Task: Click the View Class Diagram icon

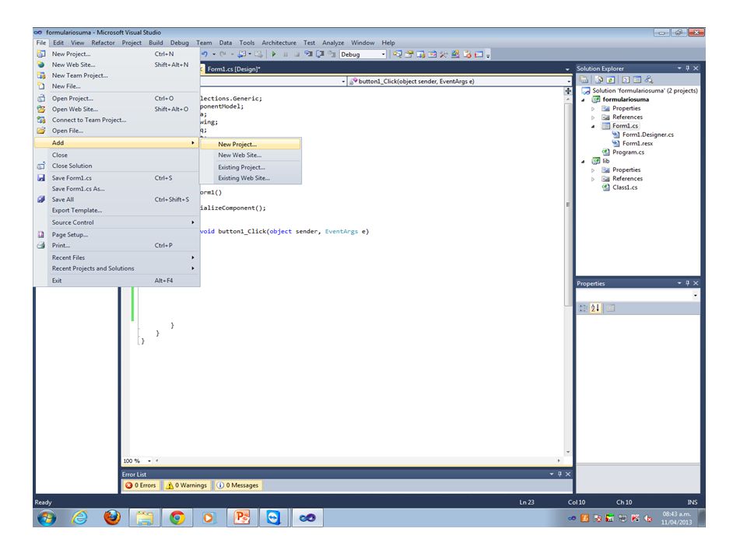Action: pos(648,80)
